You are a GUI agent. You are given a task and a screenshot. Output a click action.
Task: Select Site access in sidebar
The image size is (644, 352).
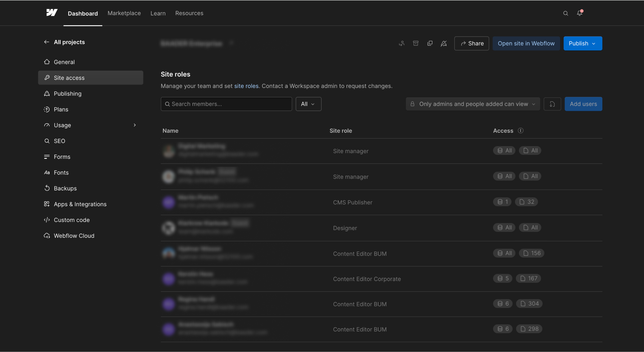click(91, 78)
